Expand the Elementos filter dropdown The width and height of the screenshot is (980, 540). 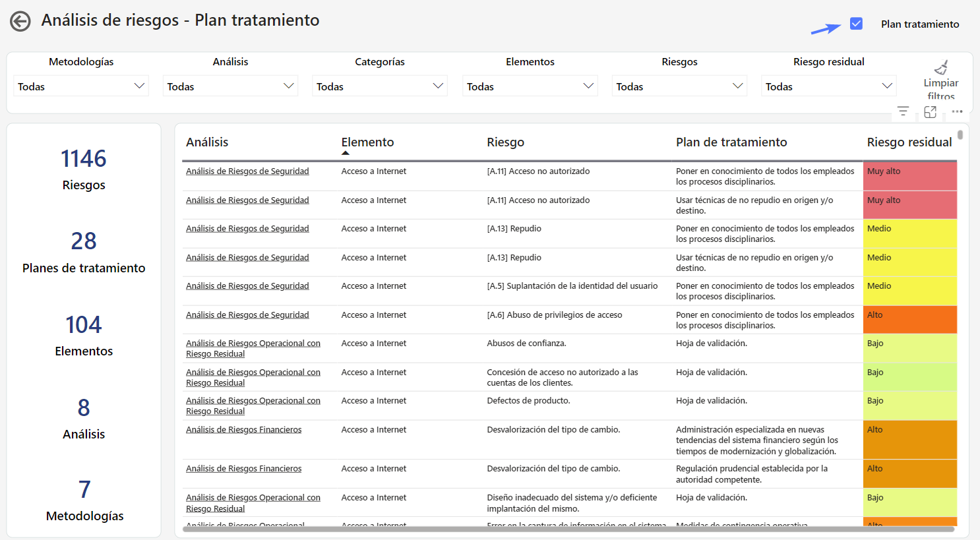pos(530,86)
